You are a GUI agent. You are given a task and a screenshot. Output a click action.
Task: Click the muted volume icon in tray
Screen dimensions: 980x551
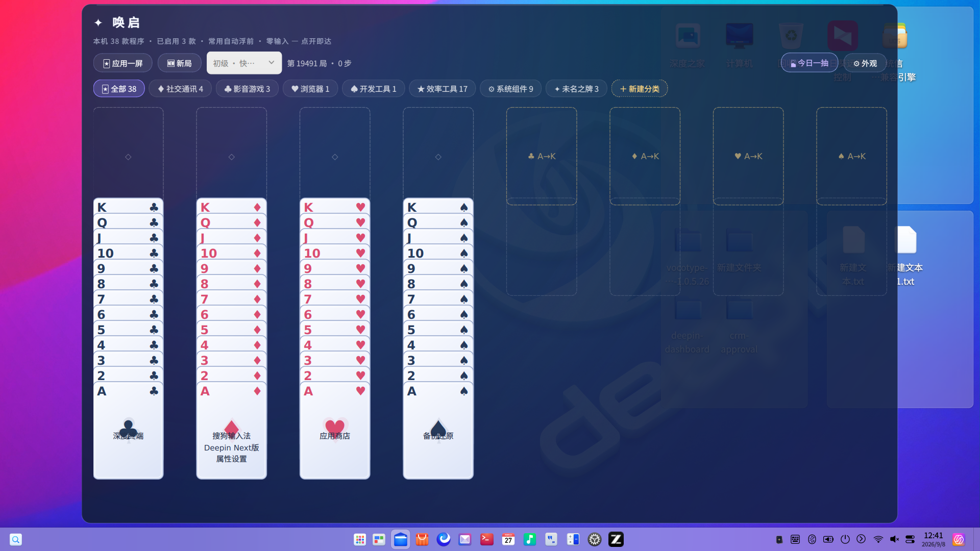[894, 539]
